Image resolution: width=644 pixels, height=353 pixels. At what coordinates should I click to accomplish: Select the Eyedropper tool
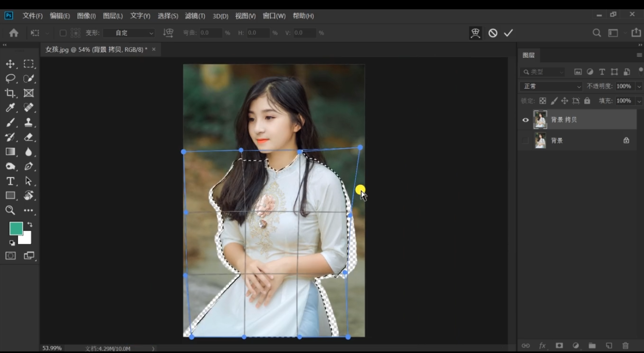point(10,108)
